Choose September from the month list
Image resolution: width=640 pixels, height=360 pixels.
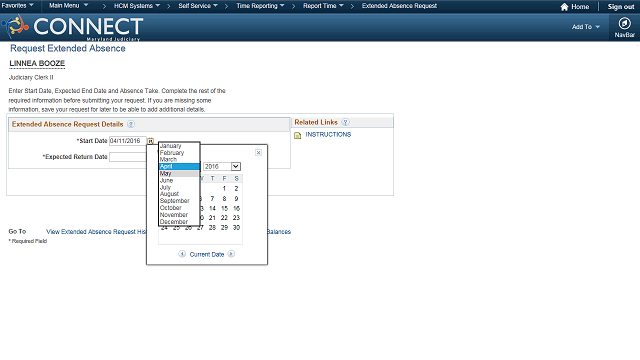[x=179, y=201]
